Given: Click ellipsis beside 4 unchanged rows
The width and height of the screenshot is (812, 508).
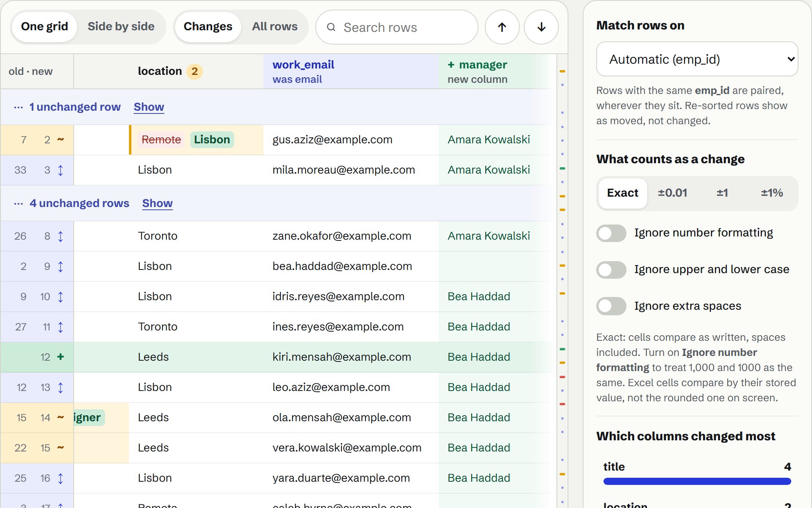Looking at the screenshot, I should [x=18, y=203].
